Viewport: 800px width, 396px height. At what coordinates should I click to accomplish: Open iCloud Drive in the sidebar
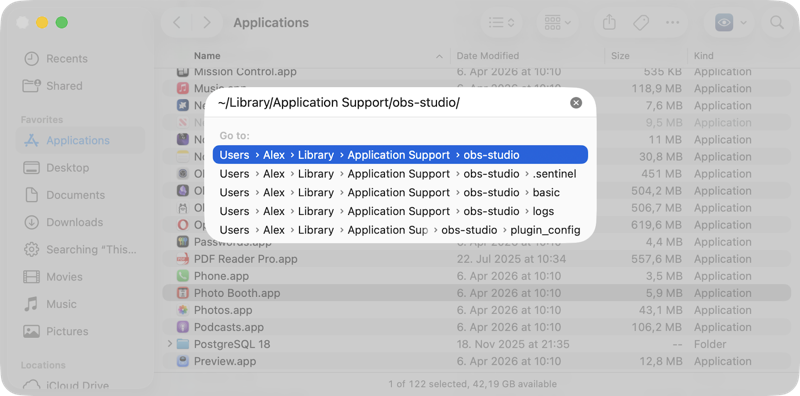click(x=81, y=386)
